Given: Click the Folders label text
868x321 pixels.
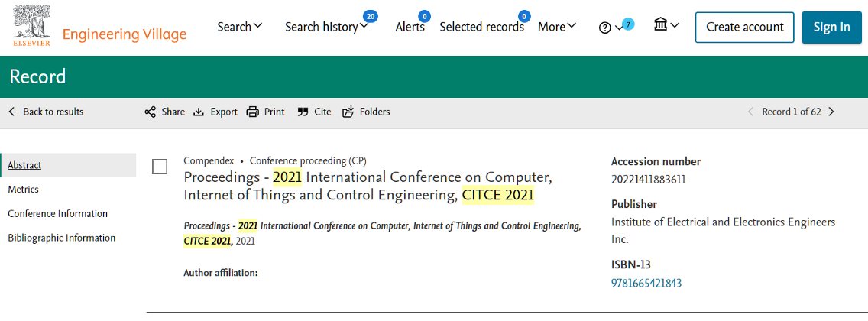Looking at the screenshot, I should coord(374,112).
